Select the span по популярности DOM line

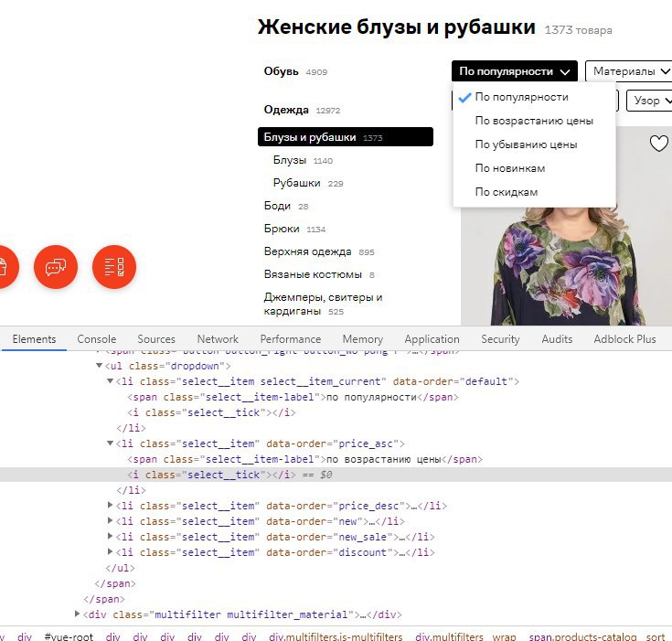point(293,397)
